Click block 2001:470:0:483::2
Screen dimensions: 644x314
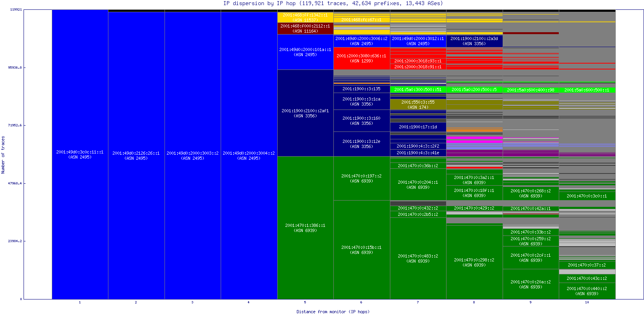[418, 258]
